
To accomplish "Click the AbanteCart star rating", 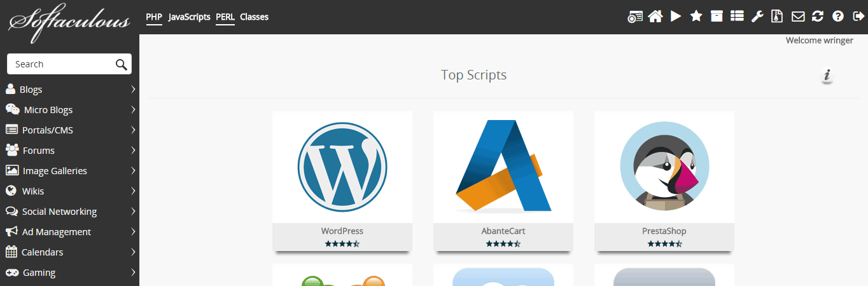I will click(x=503, y=243).
